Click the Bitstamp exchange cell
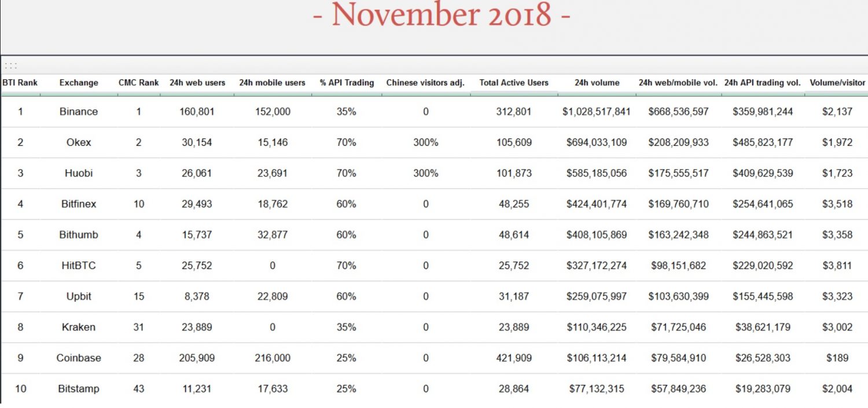 pyautogui.click(x=79, y=389)
